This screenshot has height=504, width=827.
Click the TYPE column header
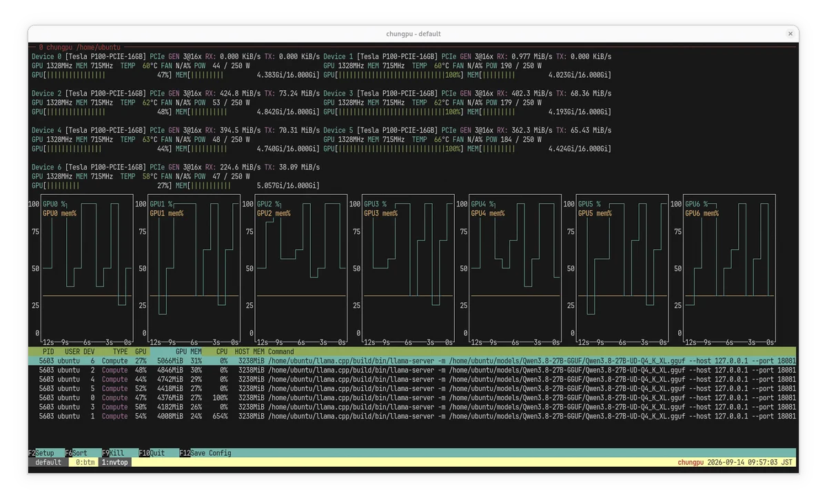(121, 351)
